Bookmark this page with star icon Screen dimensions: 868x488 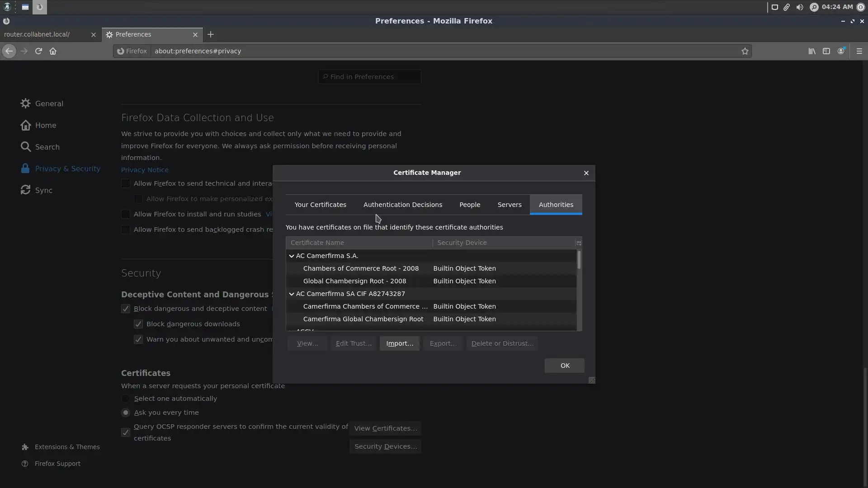[x=745, y=51]
